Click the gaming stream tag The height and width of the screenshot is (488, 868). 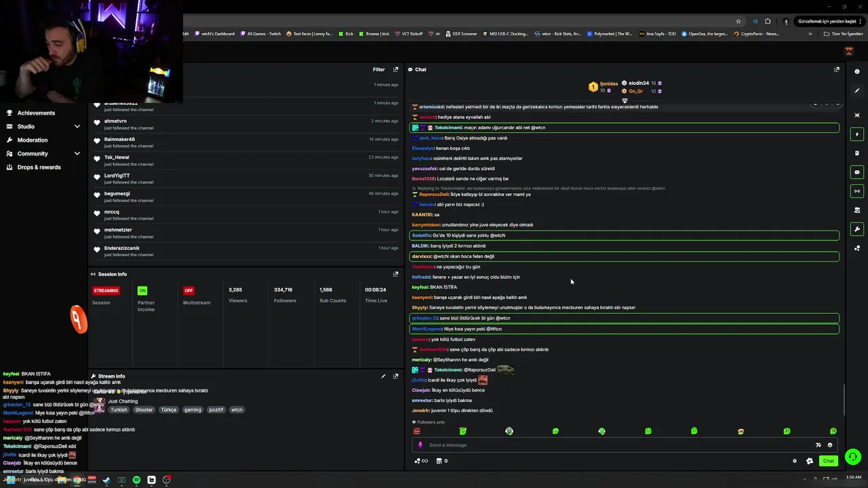(193, 410)
